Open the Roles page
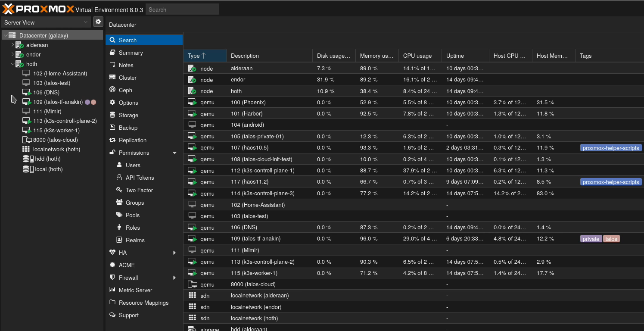Screen dimensions: 644x331 pos(144,228)
